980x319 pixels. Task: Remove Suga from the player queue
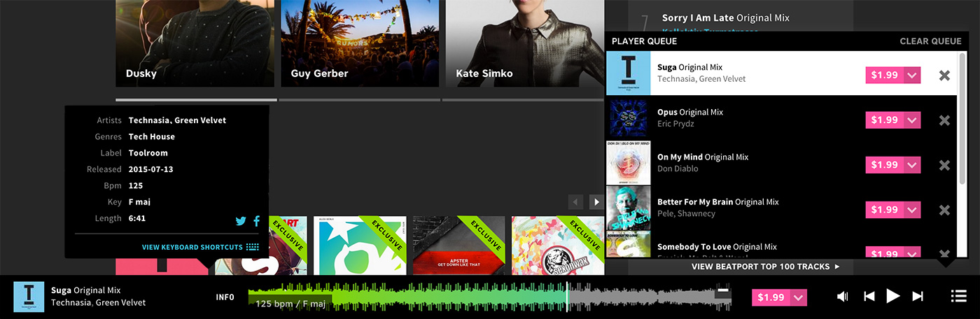944,76
